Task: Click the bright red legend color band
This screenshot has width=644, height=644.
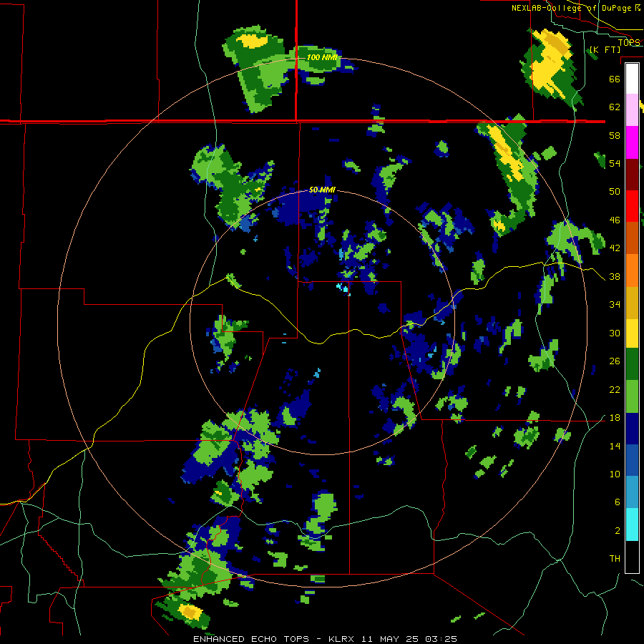Action: 632,206
